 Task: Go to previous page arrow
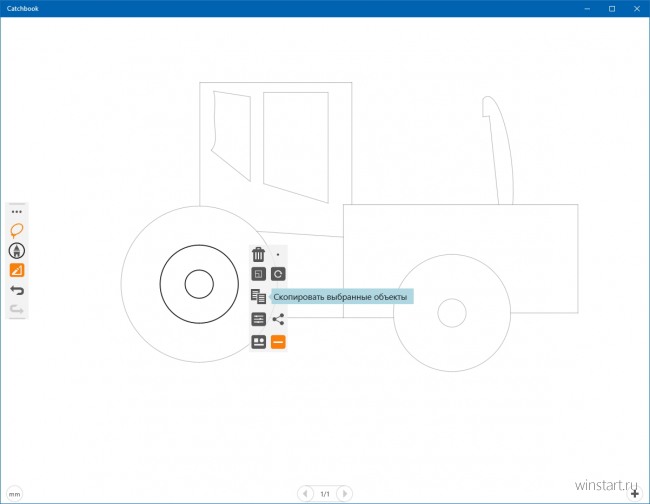tap(306, 494)
